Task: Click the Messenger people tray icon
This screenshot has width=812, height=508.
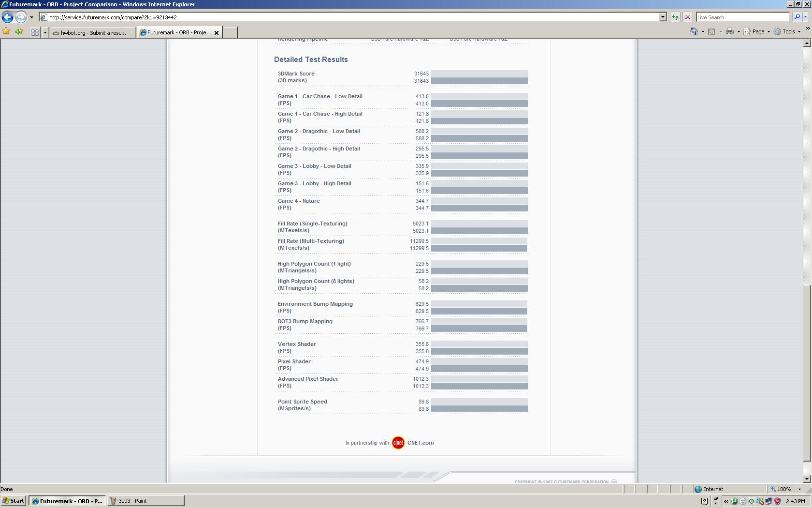Action: [x=760, y=501]
